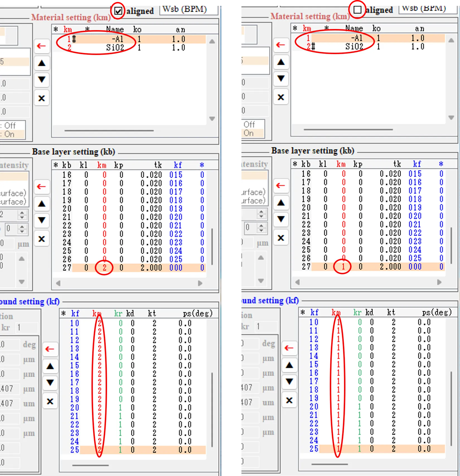
Task: Check the empty aligned checkbox in right screenshot
Action: click(357, 10)
